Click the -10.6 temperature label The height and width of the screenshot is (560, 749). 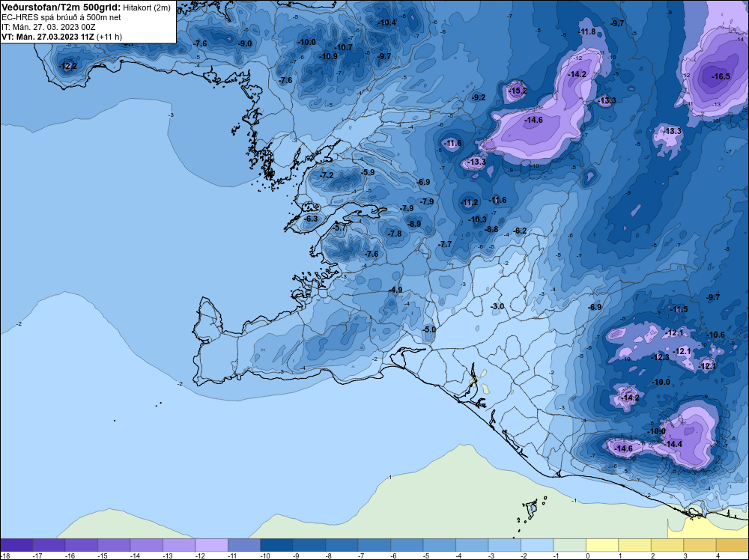point(715,335)
